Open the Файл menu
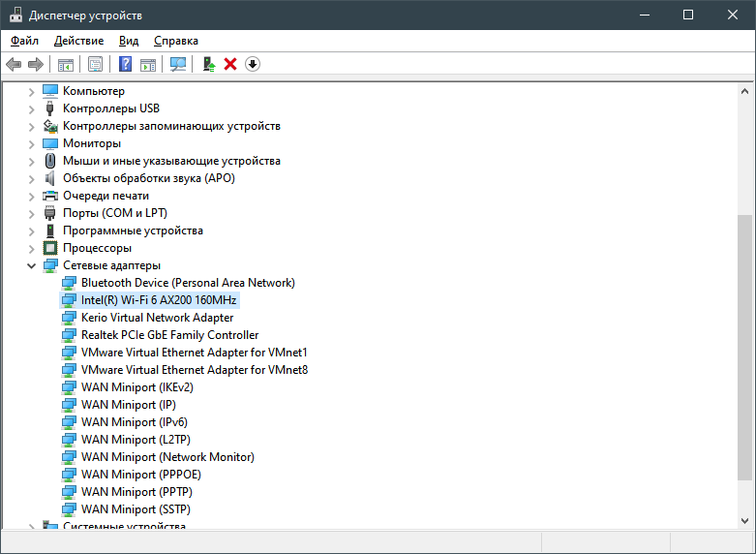 [x=24, y=41]
